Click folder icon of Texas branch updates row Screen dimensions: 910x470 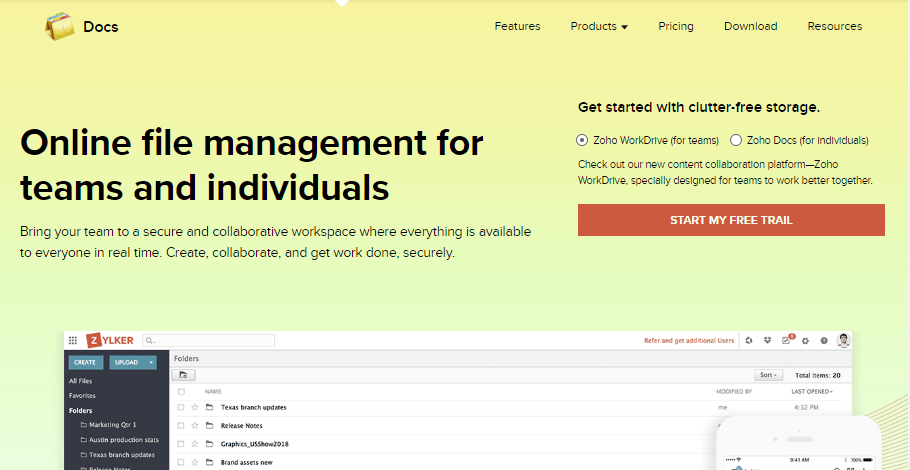pyautogui.click(x=210, y=407)
